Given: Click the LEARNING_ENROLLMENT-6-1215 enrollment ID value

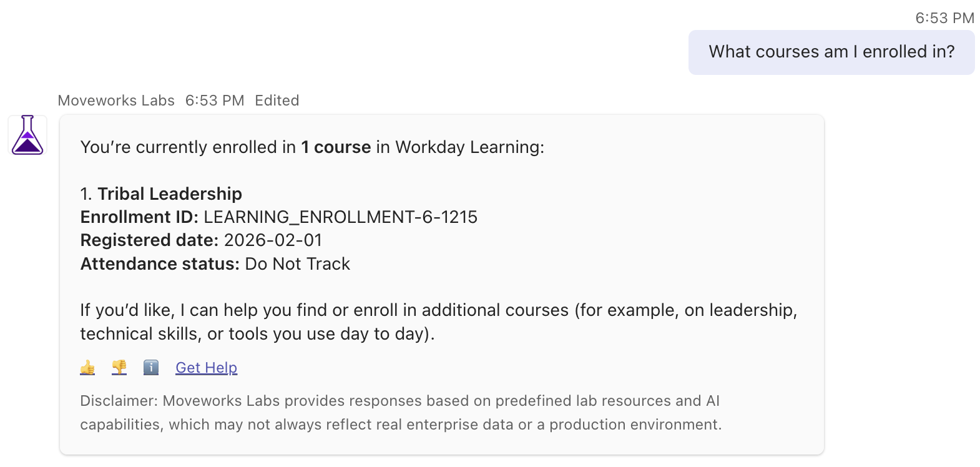Looking at the screenshot, I should click(340, 217).
